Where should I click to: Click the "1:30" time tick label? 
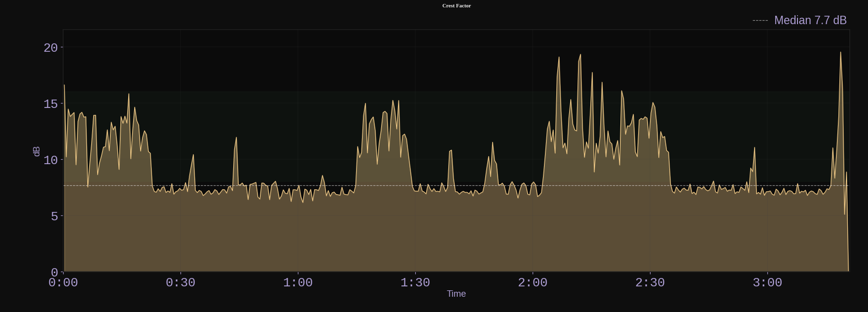(415, 283)
